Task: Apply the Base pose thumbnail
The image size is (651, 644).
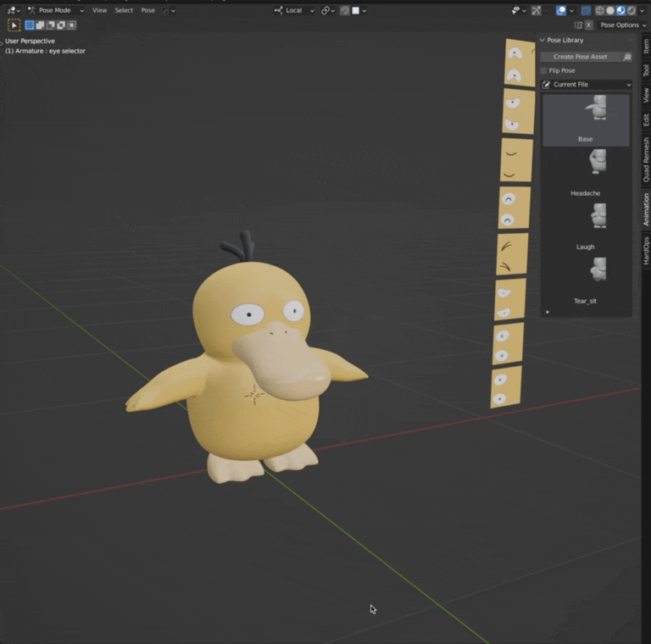Action: coord(586,119)
